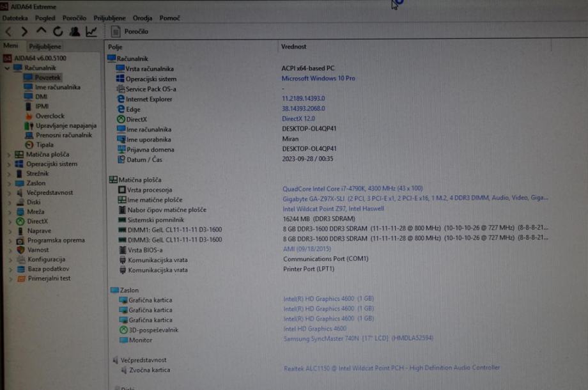
Task: Expand the Večpredstavnost tree node
Action: click(x=10, y=192)
